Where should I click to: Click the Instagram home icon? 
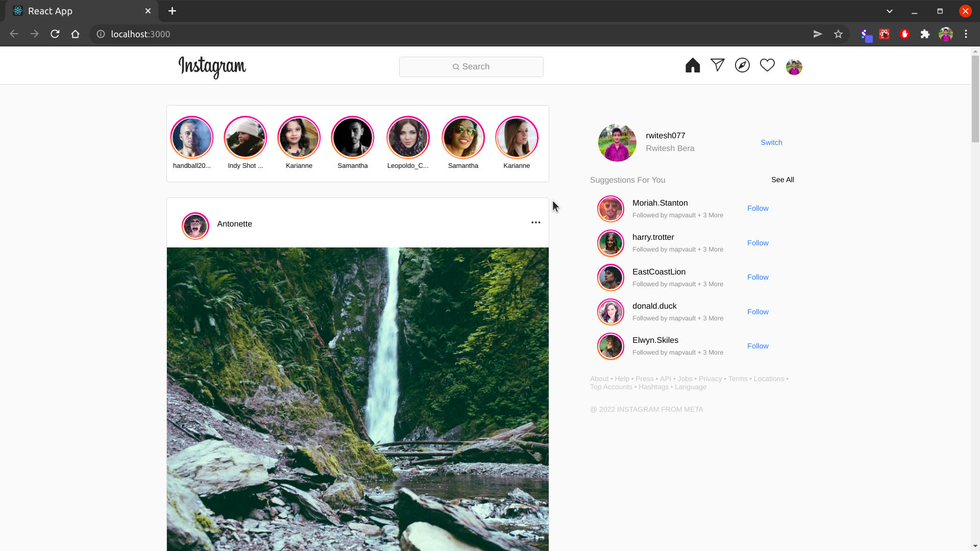tap(693, 65)
